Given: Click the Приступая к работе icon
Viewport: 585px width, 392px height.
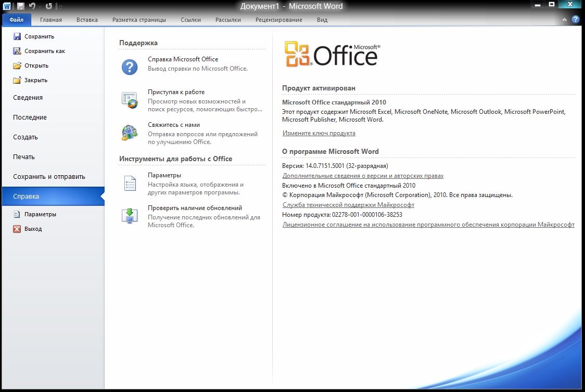Looking at the screenshot, I should [130, 100].
